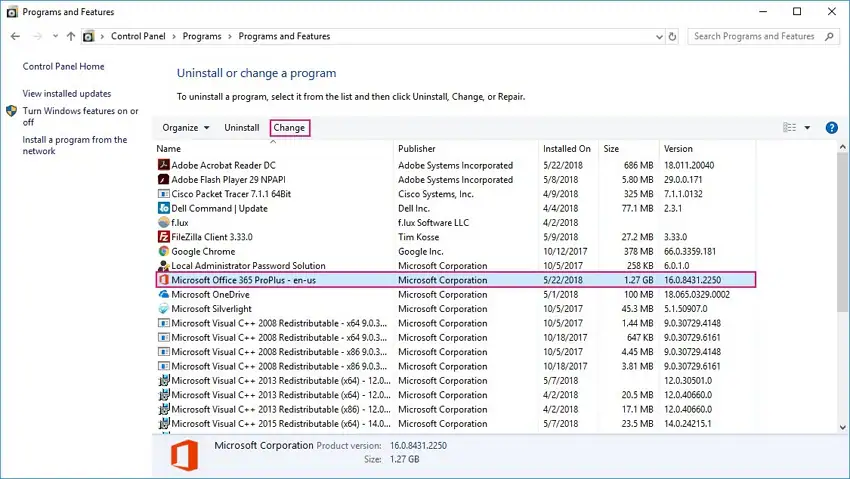This screenshot has width=850, height=479.
Task: Click f.lux Software LLC publisher cell
Action: click(433, 223)
